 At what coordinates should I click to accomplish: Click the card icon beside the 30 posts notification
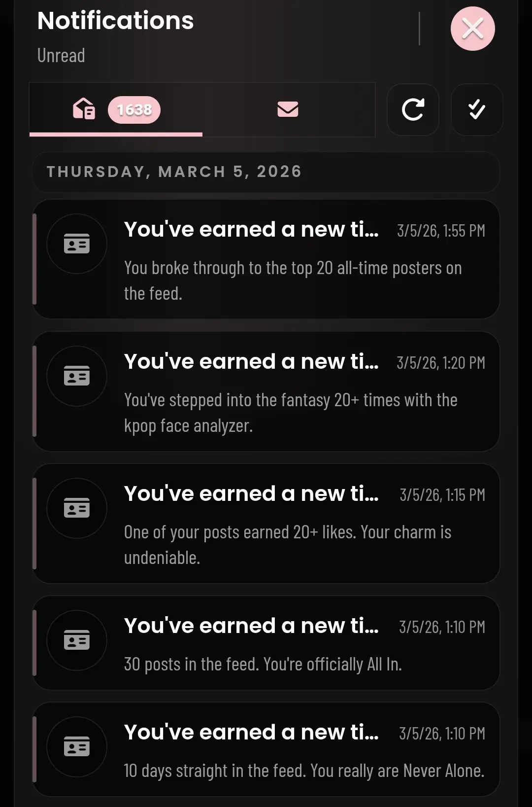(77, 640)
